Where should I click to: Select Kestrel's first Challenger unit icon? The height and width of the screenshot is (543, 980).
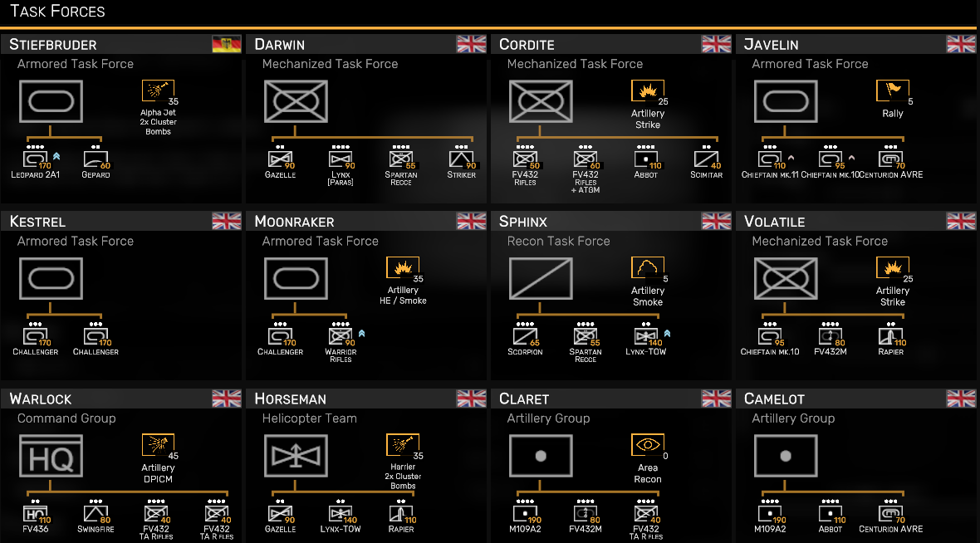pyautogui.click(x=35, y=336)
